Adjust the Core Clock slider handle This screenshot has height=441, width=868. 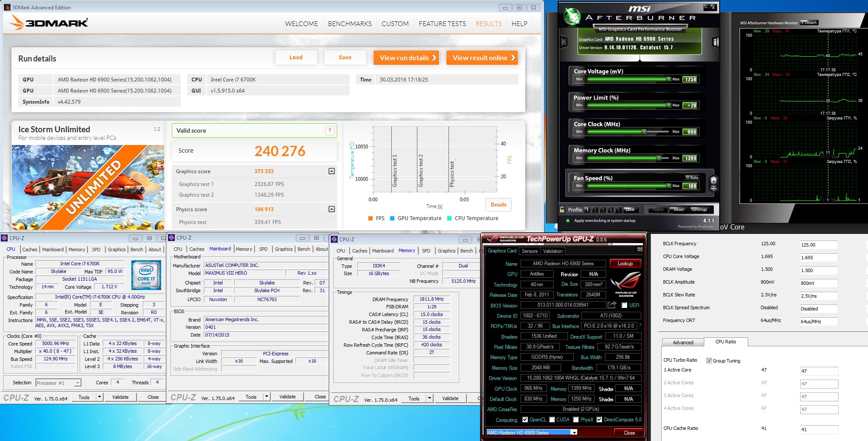[644, 132]
